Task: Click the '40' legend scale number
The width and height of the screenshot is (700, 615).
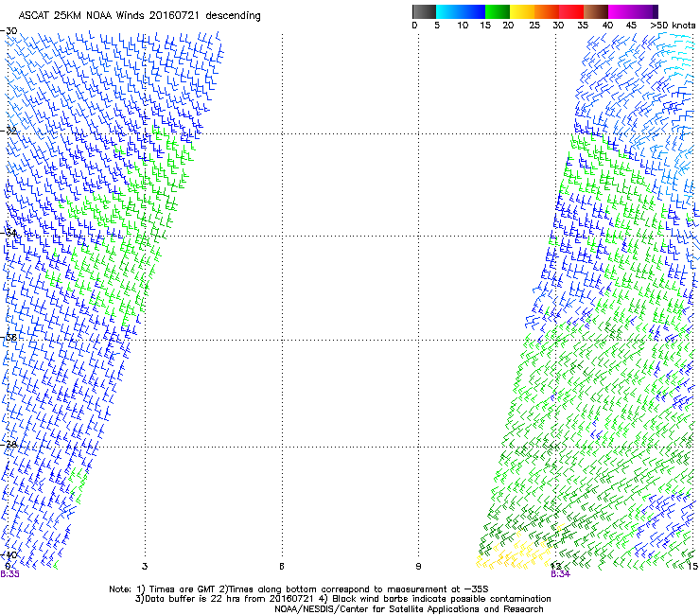Action: (x=607, y=26)
